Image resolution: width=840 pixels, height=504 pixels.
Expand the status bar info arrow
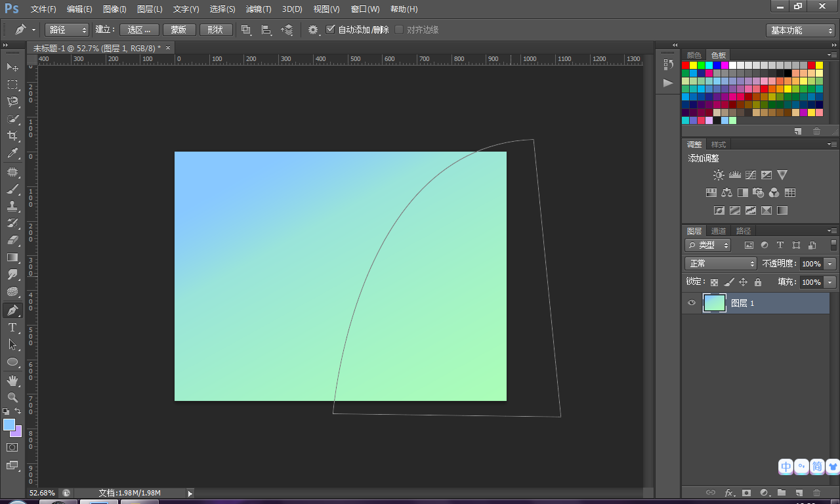(190, 493)
